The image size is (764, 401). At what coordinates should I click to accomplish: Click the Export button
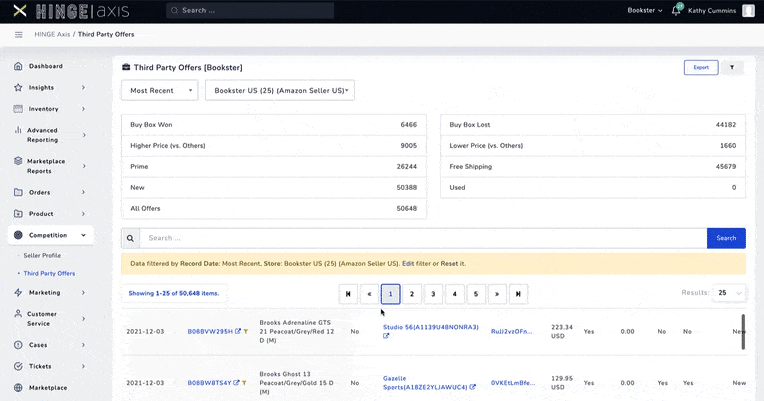pos(700,67)
